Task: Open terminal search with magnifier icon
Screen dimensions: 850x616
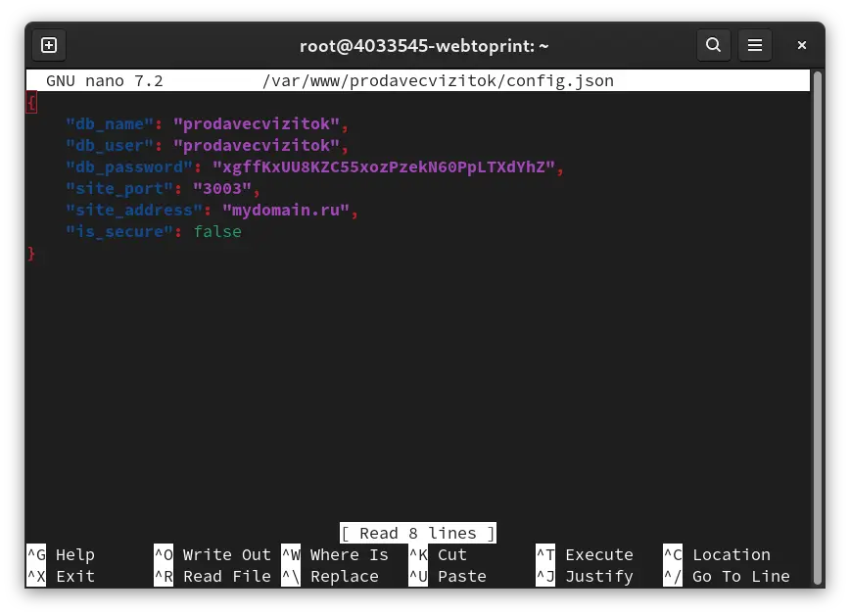Action: click(713, 45)
